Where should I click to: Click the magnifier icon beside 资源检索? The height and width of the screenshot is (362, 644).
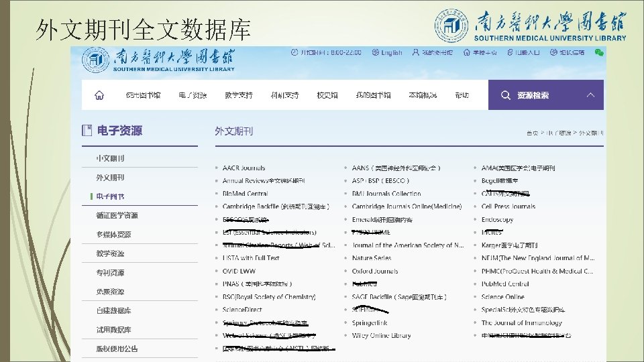pos(506,95)
